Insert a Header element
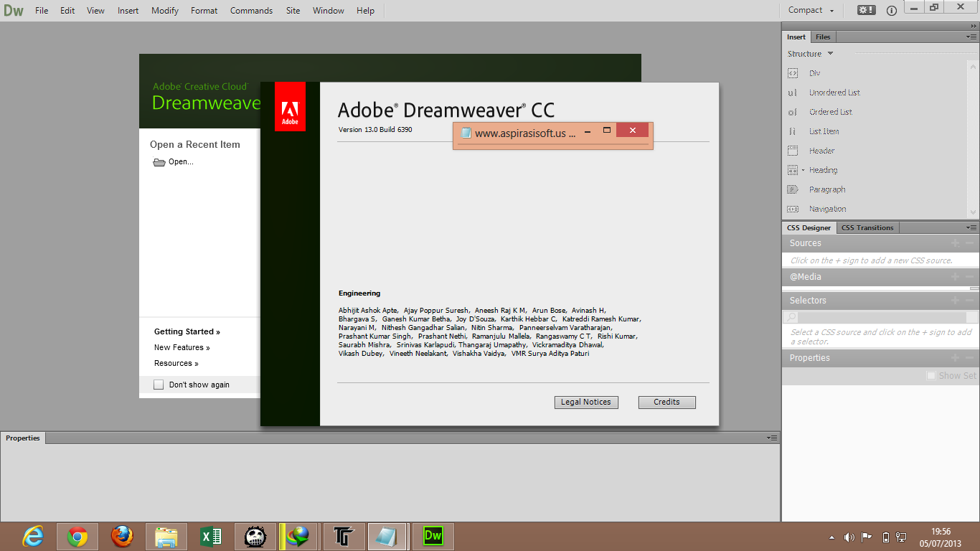The height and width of the screenshot is (551, 980). tap(821, 151)
